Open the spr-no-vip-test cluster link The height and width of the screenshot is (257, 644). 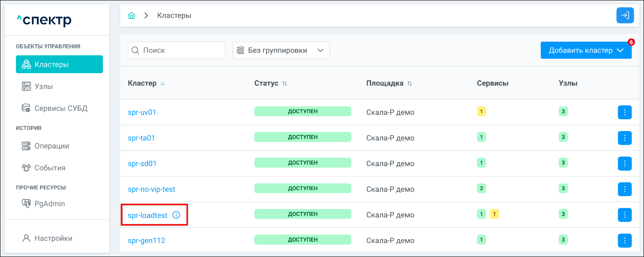pyautogui.click(x=151, y=189)
